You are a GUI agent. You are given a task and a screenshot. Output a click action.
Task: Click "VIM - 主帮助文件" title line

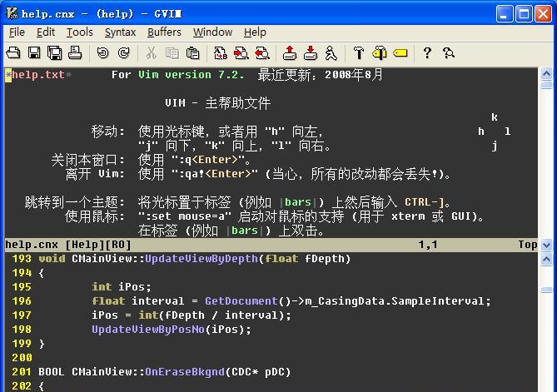(x=217, y=103)
